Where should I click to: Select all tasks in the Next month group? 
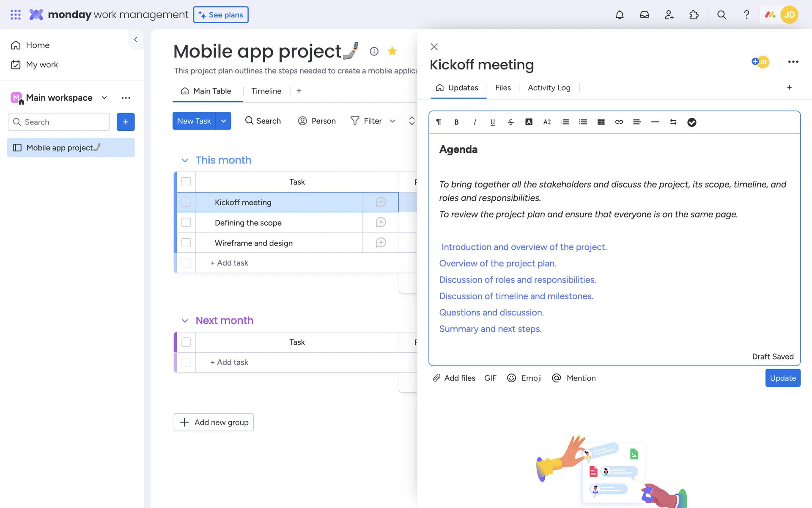pos(186,342)
